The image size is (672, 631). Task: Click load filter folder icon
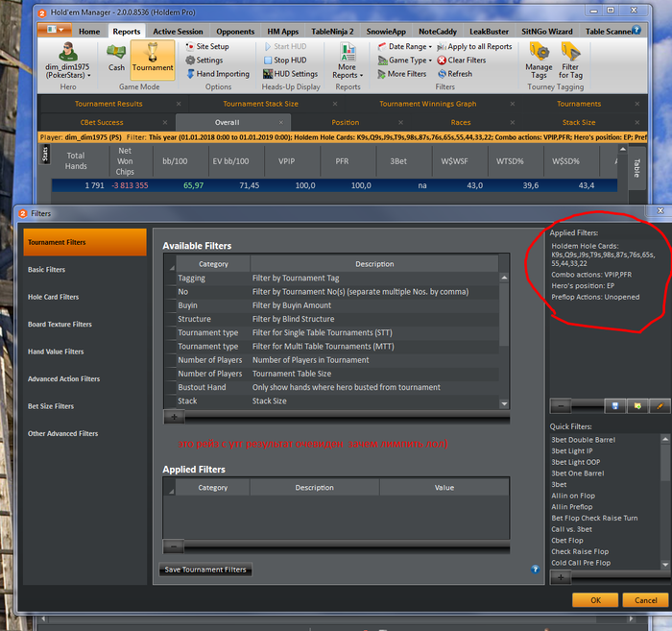pyautogui.click(x=637, y=405)
